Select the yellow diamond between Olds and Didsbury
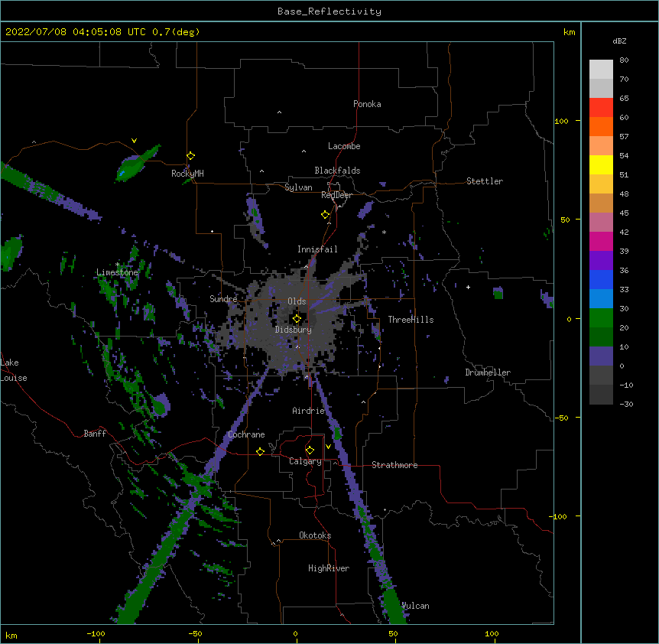Viewport: 659px width, 644px height. tap(297, 318)
